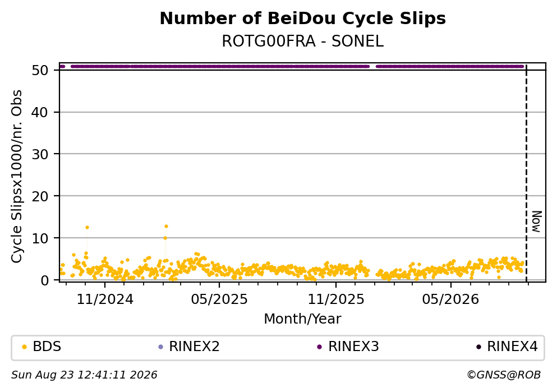Click the RINEX2 legend dot
Image resolution: width=557 pixels, height=392 pixels.
(160, 347)
